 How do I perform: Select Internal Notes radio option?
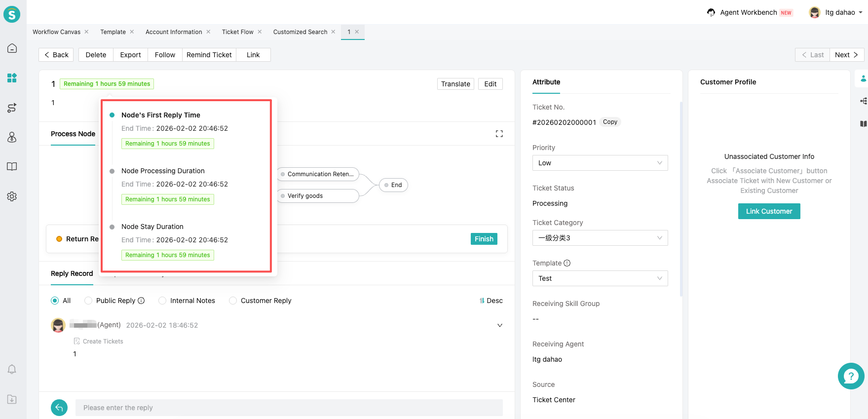tap(162, 301)
